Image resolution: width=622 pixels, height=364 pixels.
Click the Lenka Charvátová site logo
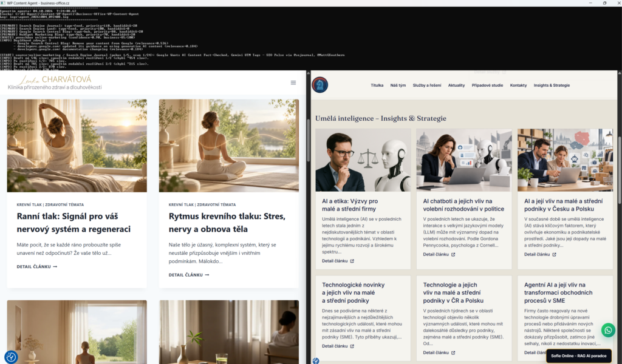[x=55, y=83]
